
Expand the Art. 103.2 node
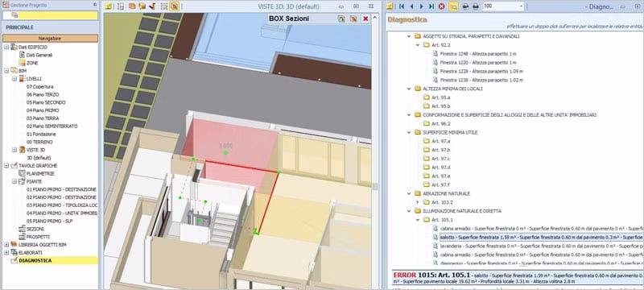coord(417,202)
